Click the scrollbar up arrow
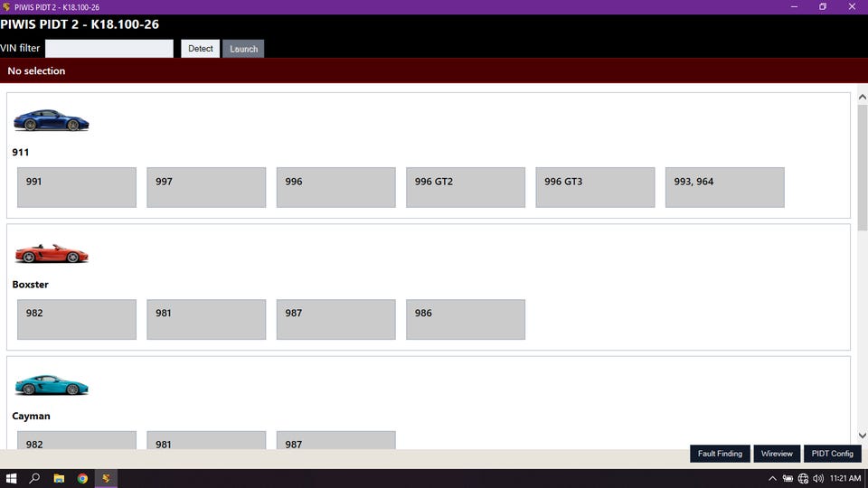The height and width of the screenshot is (488, 868). pos(863,97)
